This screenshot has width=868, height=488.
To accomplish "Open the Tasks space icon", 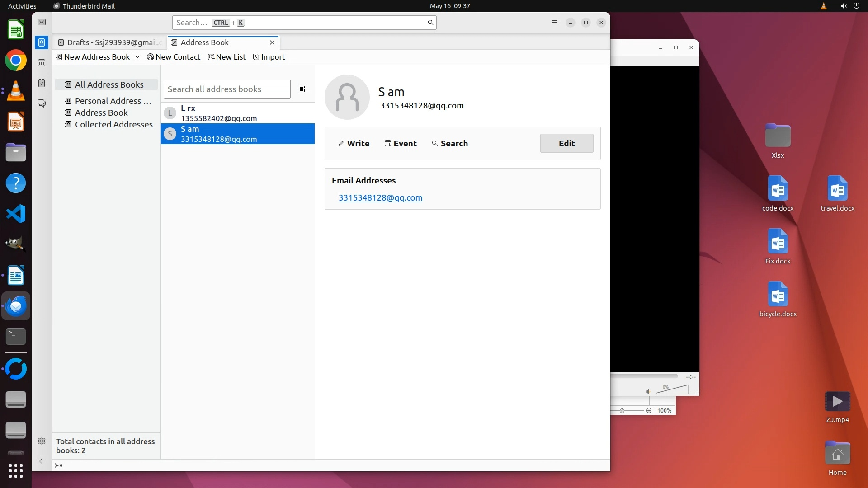I will tap(42, 83).
